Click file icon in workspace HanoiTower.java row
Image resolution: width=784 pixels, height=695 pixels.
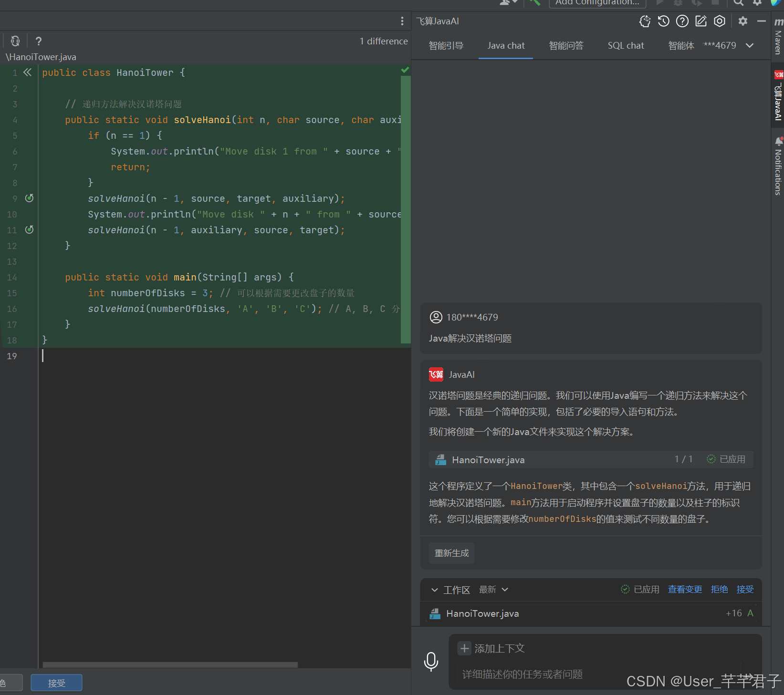point(435,614)
